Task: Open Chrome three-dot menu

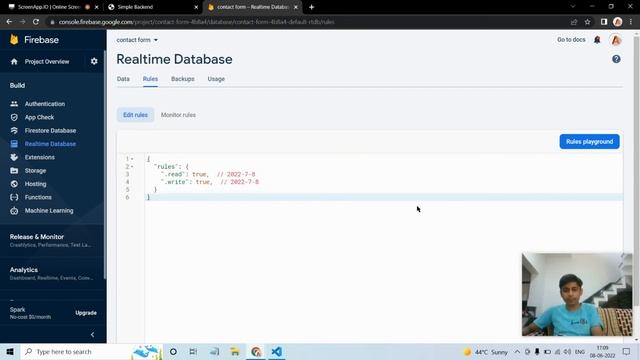Action: click(631, 22)
